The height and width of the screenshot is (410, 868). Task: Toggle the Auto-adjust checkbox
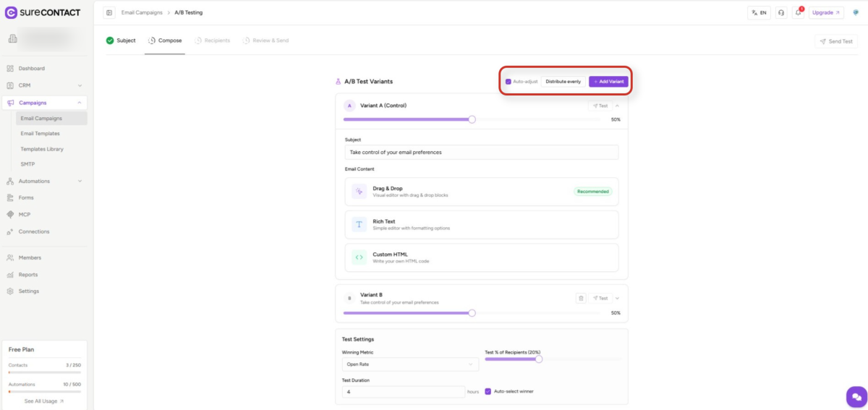(x=509, y=82)
